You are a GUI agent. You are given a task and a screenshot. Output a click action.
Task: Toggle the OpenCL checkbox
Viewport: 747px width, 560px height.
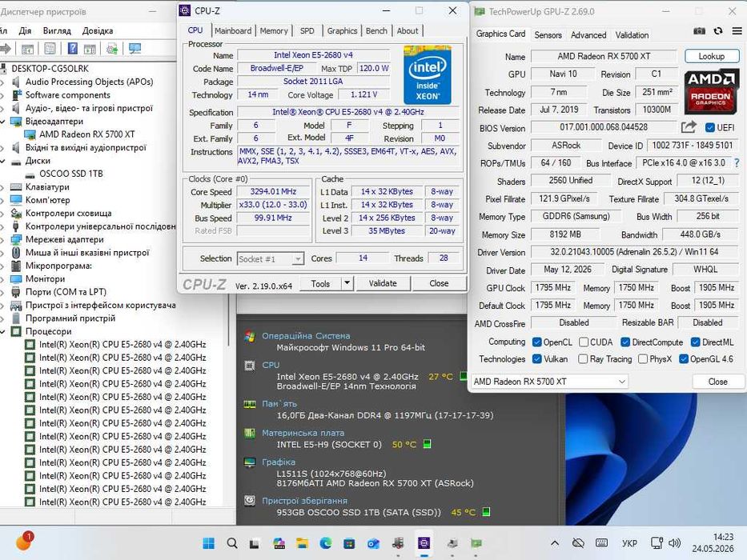pyautogui.click(x=537, y=342)
